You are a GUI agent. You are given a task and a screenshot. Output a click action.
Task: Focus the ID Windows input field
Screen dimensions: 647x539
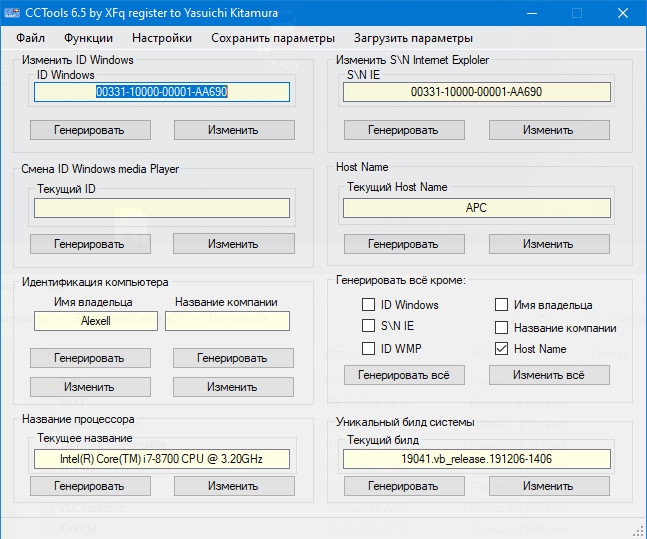tap(162, 92)
